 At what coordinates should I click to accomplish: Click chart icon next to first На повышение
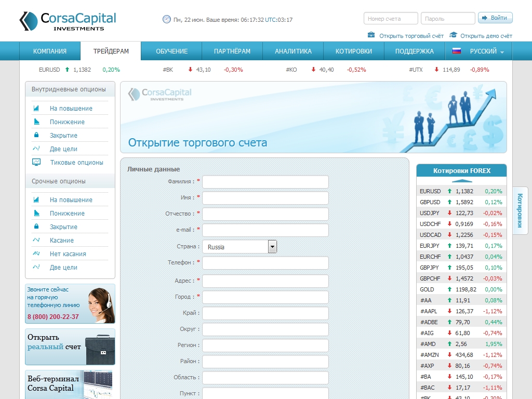click(x=36, y=108)
